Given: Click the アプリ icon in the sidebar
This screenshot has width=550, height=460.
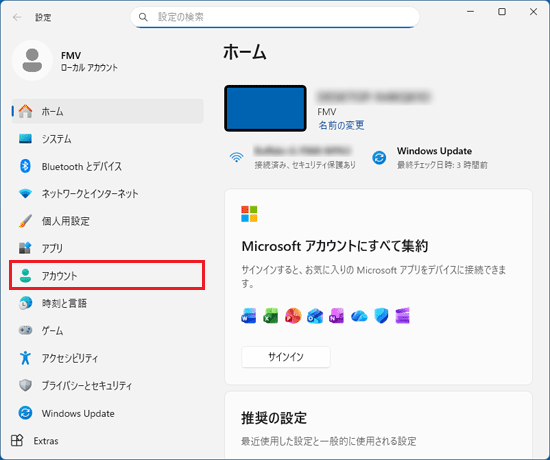Looking at the screenshot, I should 25,248.
